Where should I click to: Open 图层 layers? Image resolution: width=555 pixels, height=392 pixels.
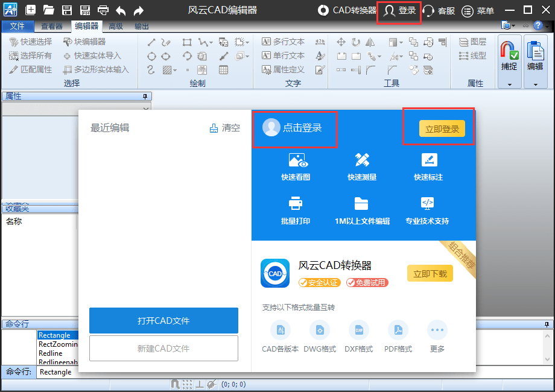click(x=472, y=42)
